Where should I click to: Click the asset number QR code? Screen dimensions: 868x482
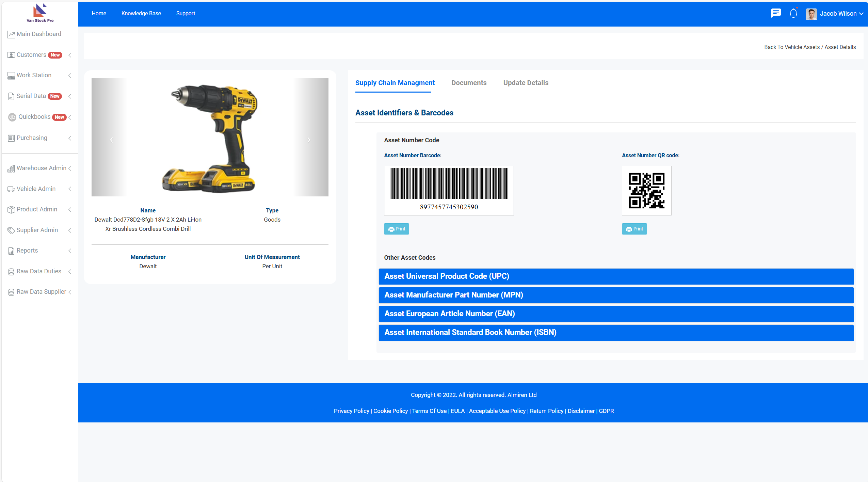[x=646, y=191]
